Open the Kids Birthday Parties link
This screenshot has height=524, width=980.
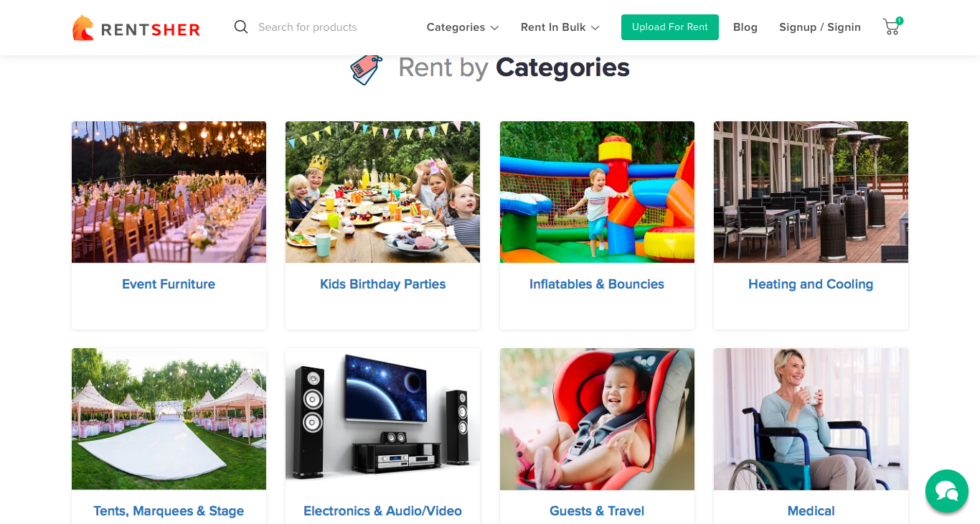click(x=383, y=284)
